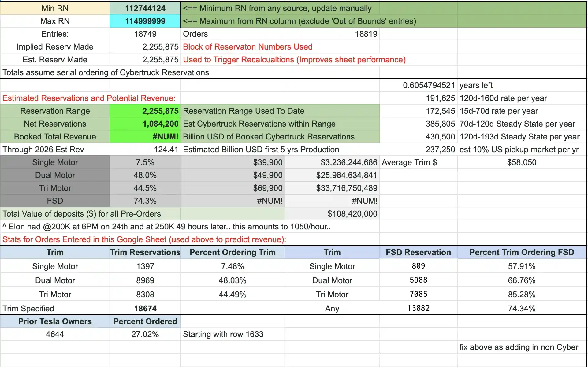Select the Trim Specified total 18674
The height and width of the screenshot is (367, 588).
coord(145,309)
